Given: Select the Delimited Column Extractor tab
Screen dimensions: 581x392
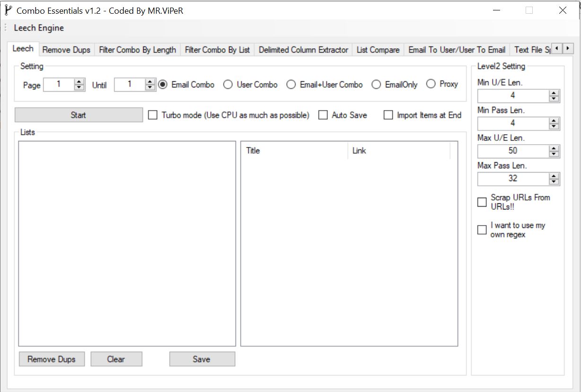Looking at the screenshot, I should pyautogui.click(x=303, y=50).
